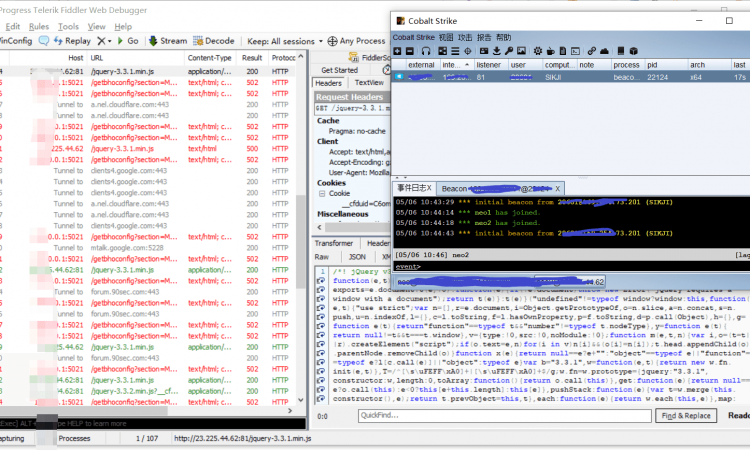Click the cube About icon in Cobalt Strike
750x450 pixels.
pos(633,51)
